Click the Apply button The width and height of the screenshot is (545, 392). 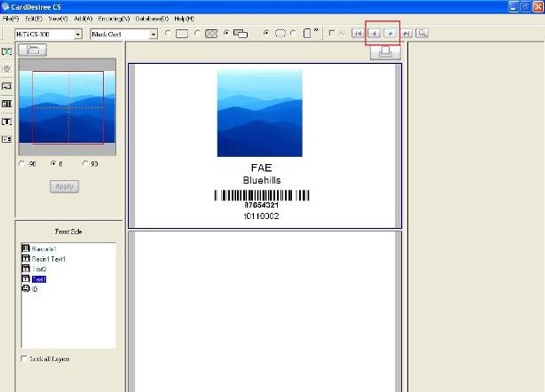(x=65, y=186)
